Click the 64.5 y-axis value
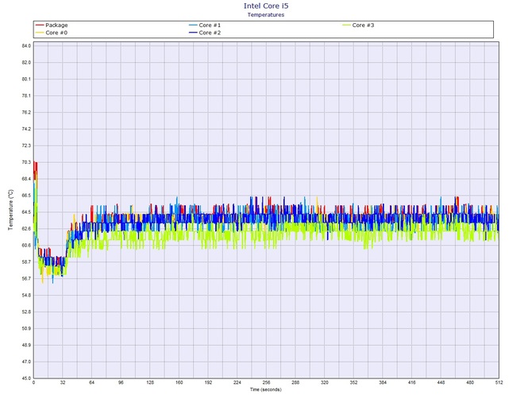The width and height of the screenshot is (532, 399). [26, 212]
